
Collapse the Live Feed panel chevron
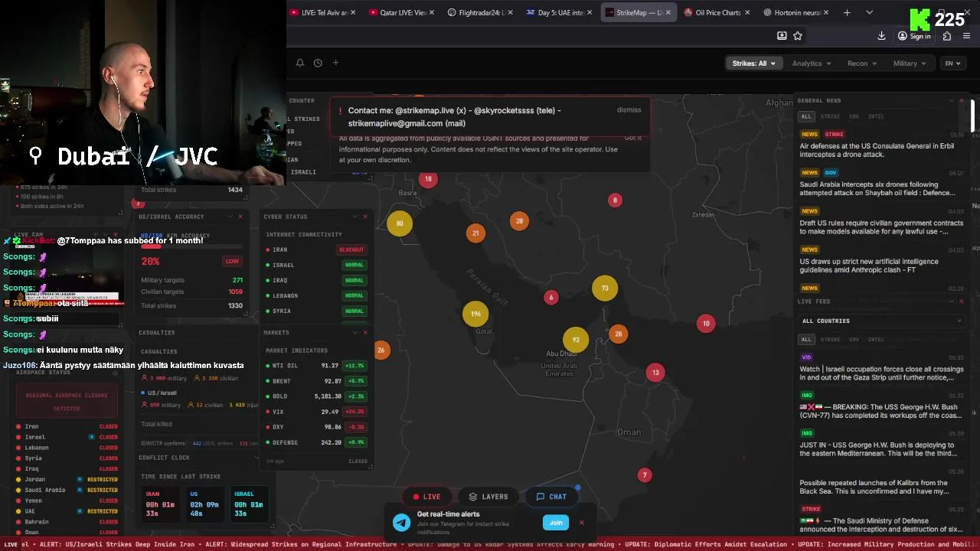(951, 302)
